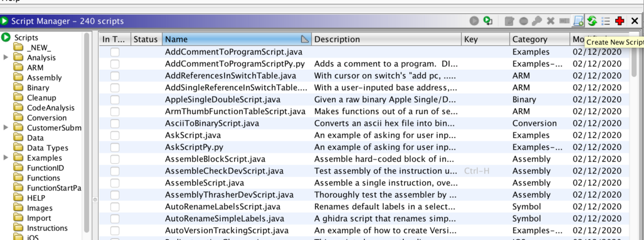Open the Cleanup category folder
Screen dimensions: 644x240
click(42, 98)
